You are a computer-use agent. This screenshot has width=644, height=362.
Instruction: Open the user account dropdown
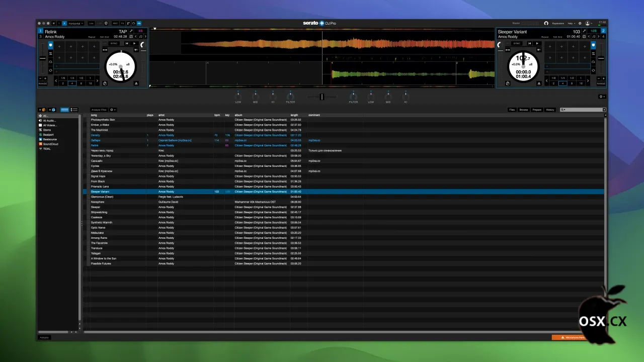click(588, 23)
